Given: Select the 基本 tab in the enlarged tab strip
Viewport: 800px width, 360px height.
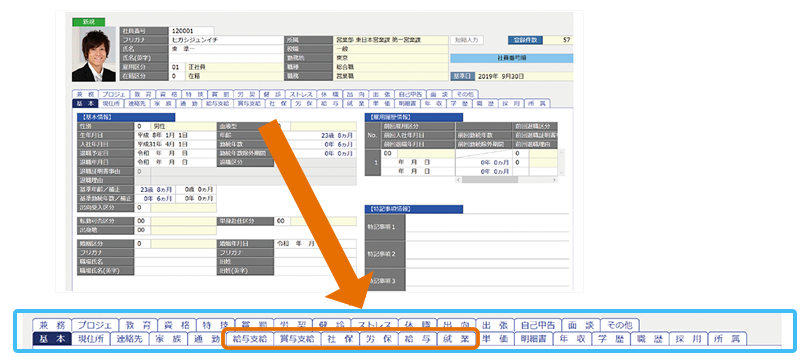Looking at the screenshot, I should pos(51,339).
